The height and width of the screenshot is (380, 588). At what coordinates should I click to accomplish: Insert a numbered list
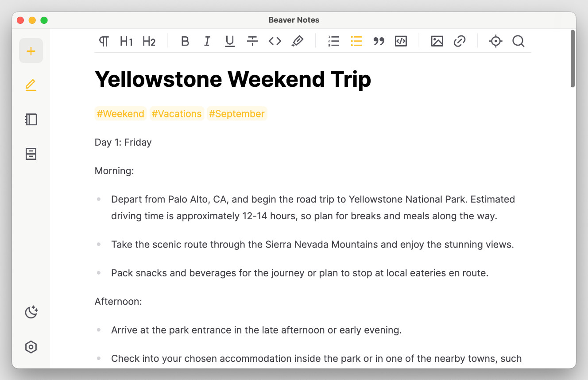[334, 42]
